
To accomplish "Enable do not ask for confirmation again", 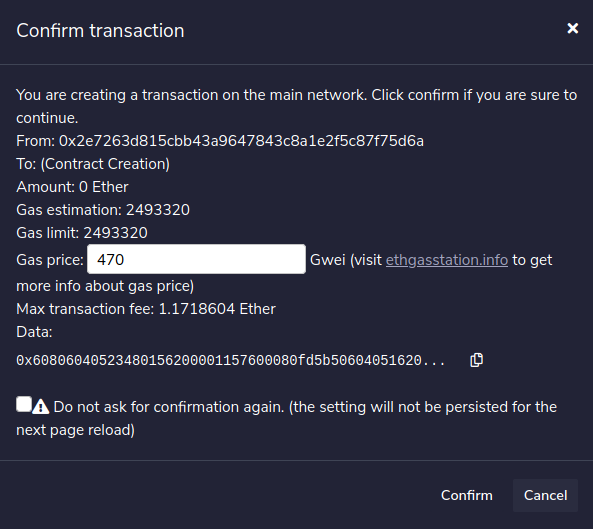I will click(24, 404).
